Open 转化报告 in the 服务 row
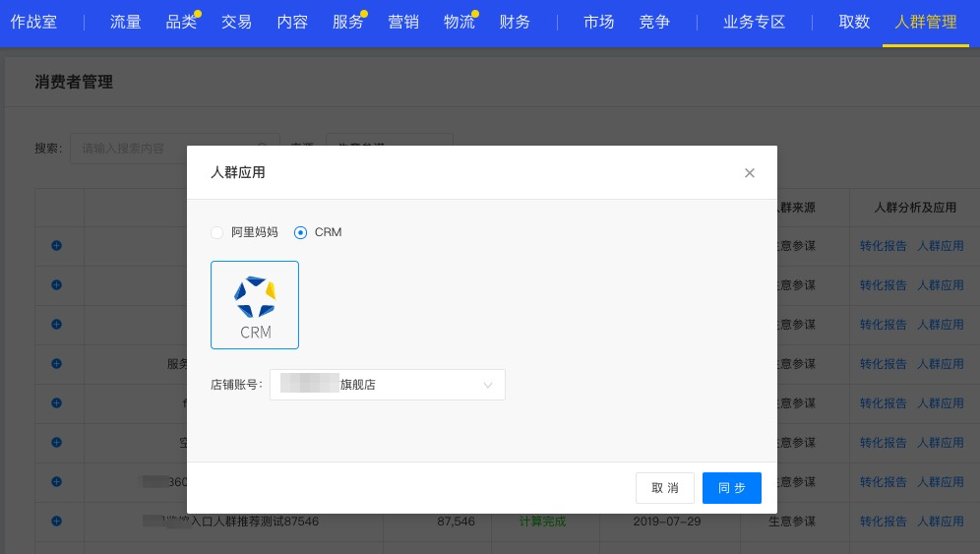This screenshot has width=980, height=554. pyautogui.click(x=884, y=364)
